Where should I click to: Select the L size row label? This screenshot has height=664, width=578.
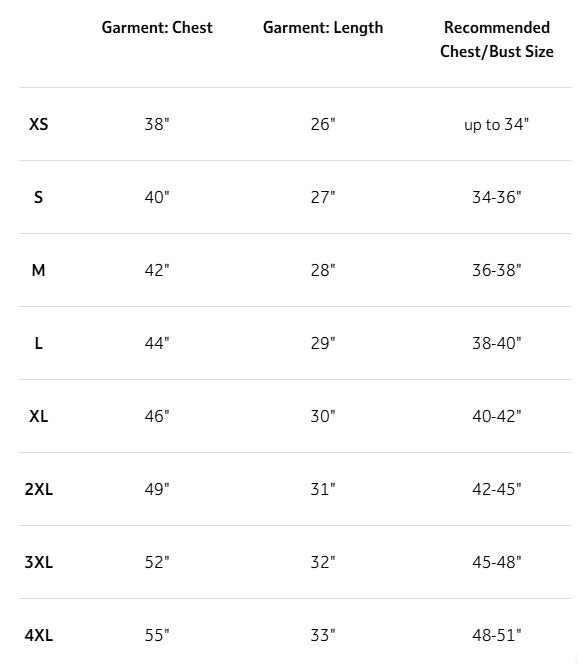pos(39,343)
